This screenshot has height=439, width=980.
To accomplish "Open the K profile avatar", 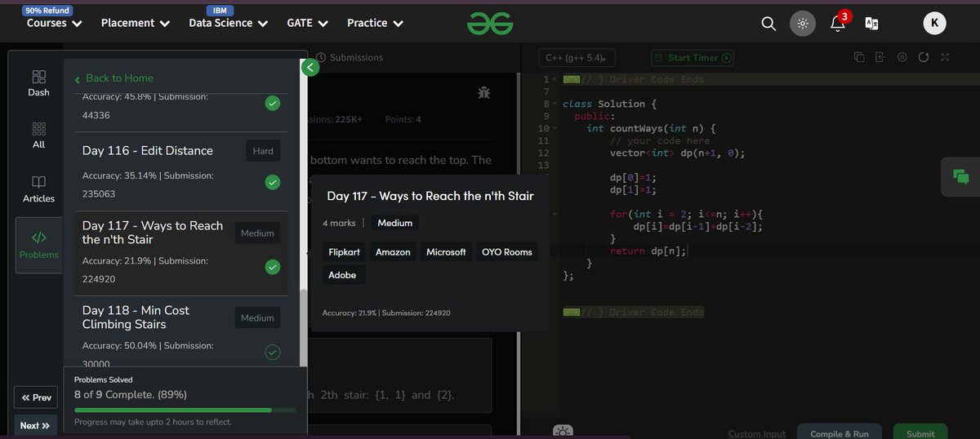I will [935, 24].
